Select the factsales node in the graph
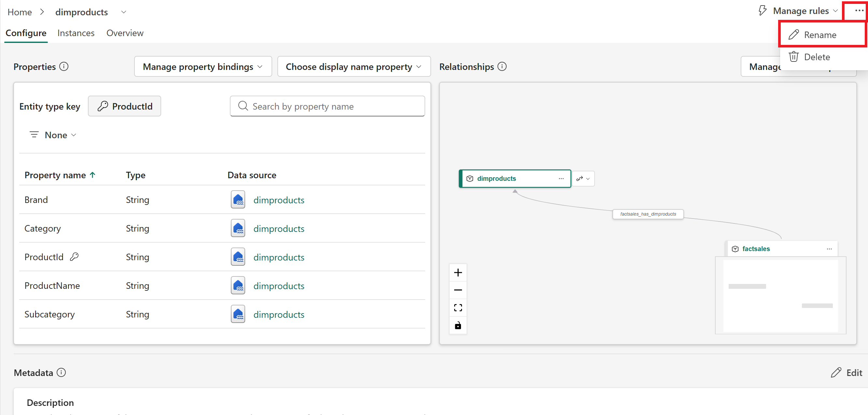Screen dimensions: 868x415 (781, 249)
